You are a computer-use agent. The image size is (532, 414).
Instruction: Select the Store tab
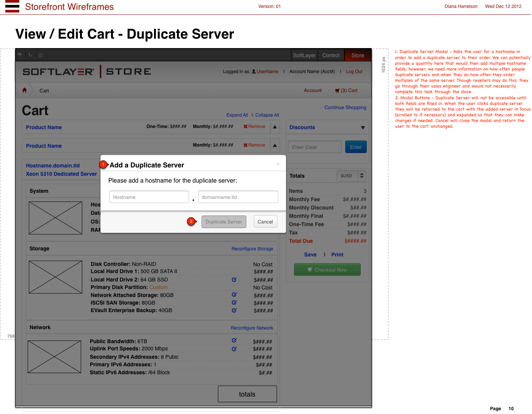tap(358, 55)
